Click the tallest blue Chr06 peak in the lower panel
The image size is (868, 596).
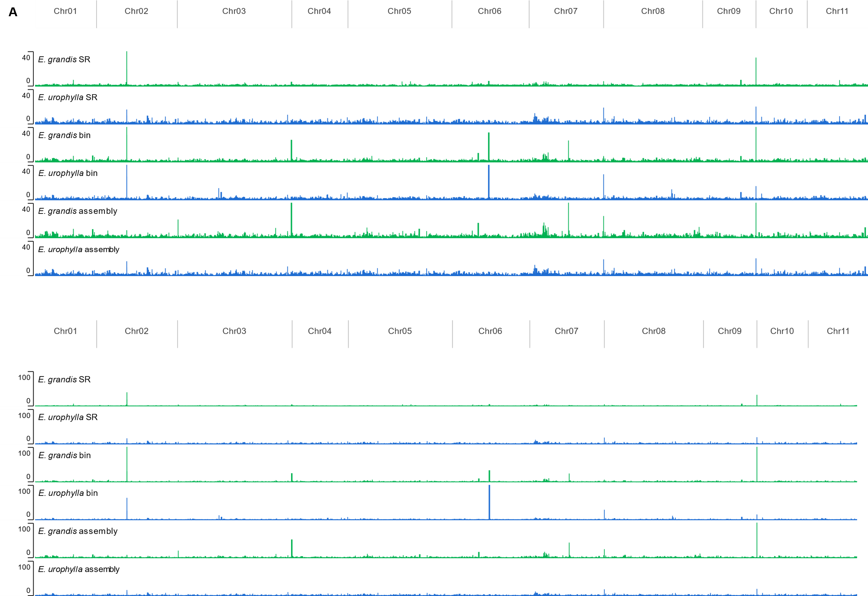[x=489, y=502]
